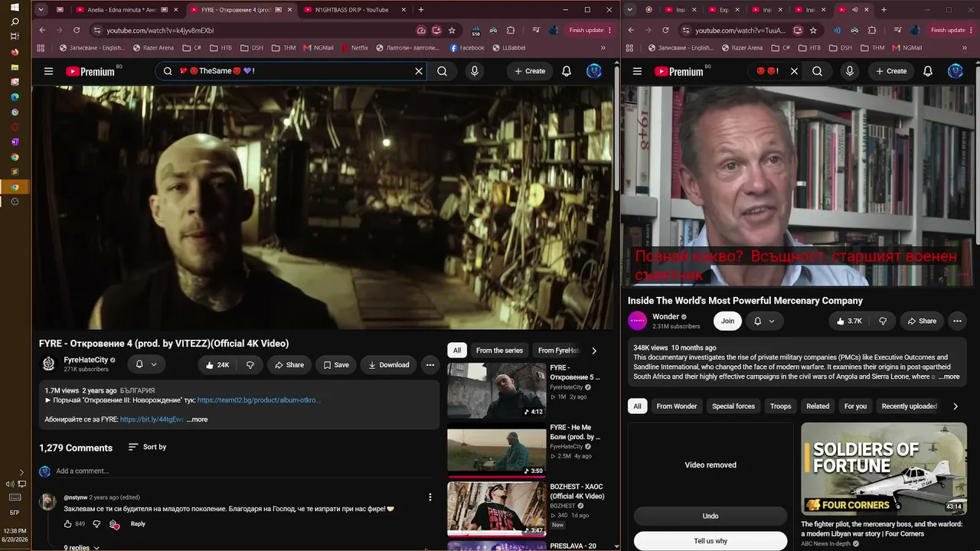Select the Special forces chip
This screenshot has width=980, height=551.
coord(733,406)
